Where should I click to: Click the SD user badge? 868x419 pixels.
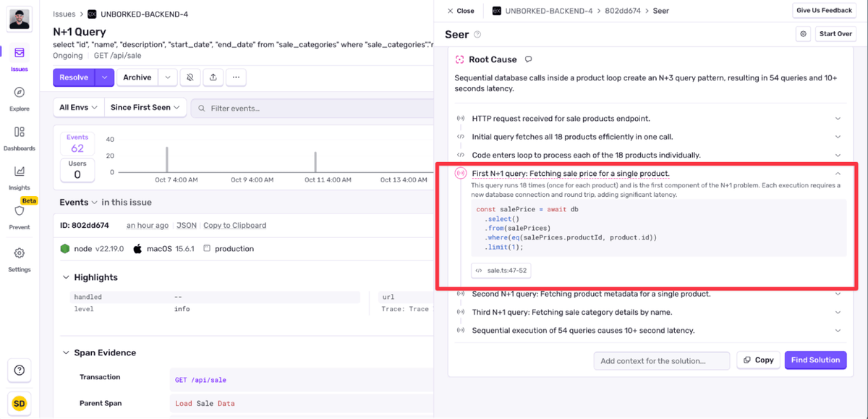20,403
